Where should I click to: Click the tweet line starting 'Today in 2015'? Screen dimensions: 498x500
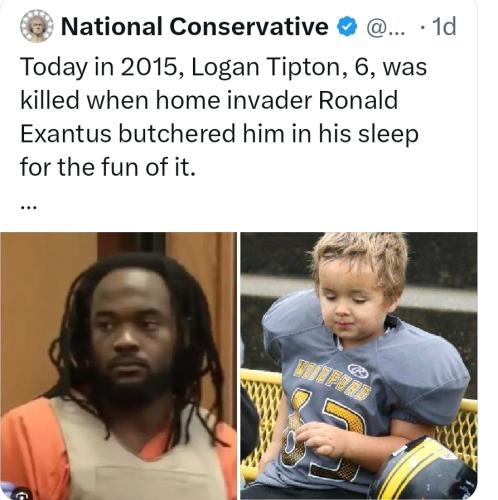pos(224,68)
